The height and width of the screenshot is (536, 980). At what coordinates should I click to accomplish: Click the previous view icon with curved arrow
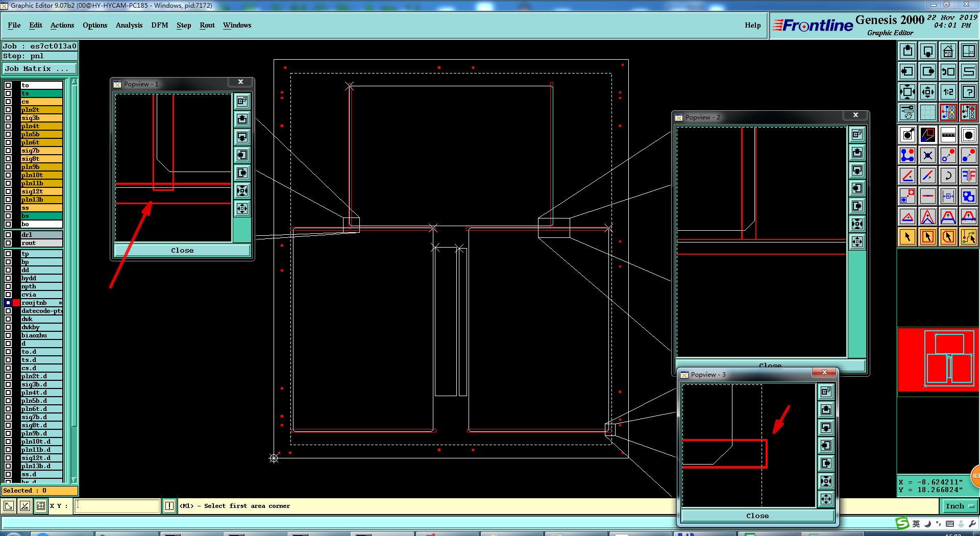tap(948, 71)
